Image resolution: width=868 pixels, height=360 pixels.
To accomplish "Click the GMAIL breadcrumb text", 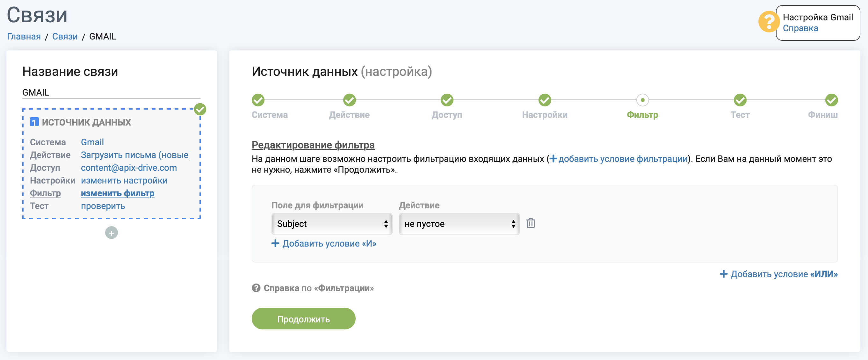I will pyautogui.click(x=103, y=36).
